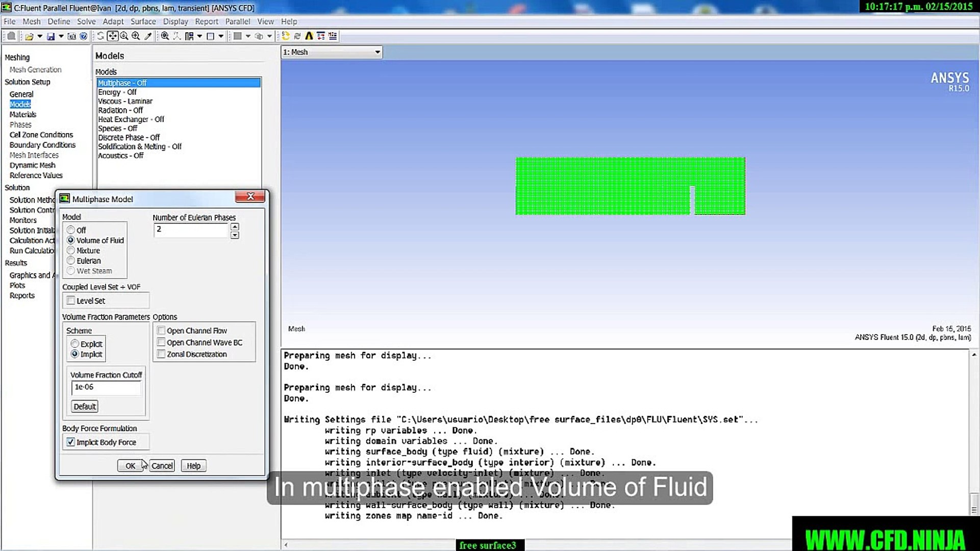The height and width of the screenshot is (551, 980).
Task: Toggle the Implicit Body Force checkbox
Action: point(71,442)
